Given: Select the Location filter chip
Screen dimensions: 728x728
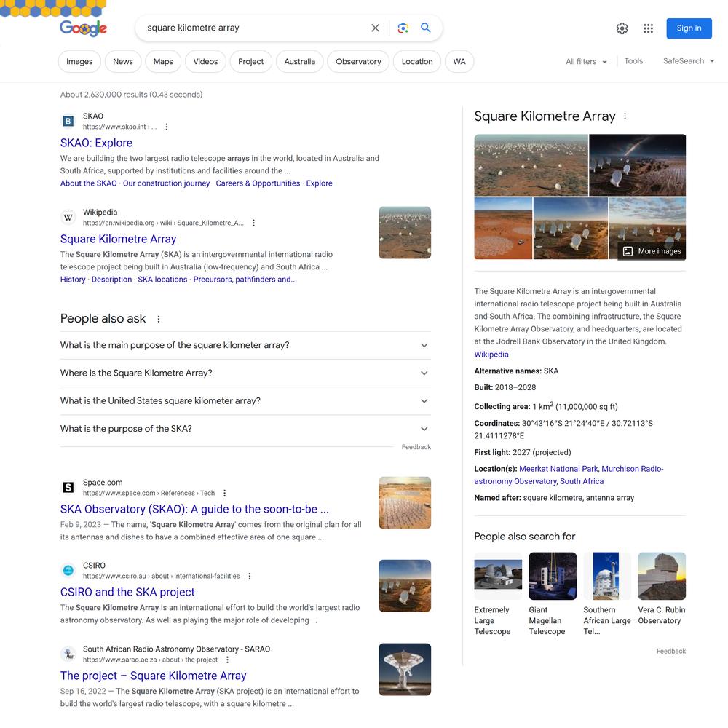Looking at the screenshot, I should pos(417,61).
